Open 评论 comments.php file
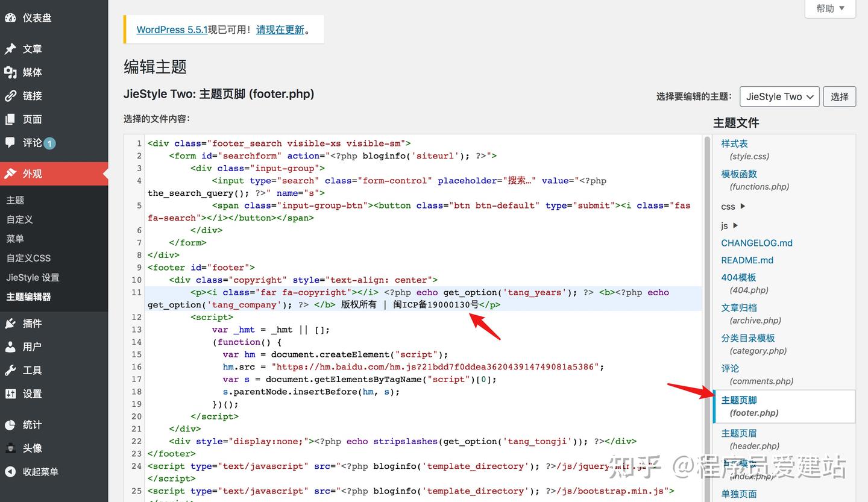 point(757,374)
